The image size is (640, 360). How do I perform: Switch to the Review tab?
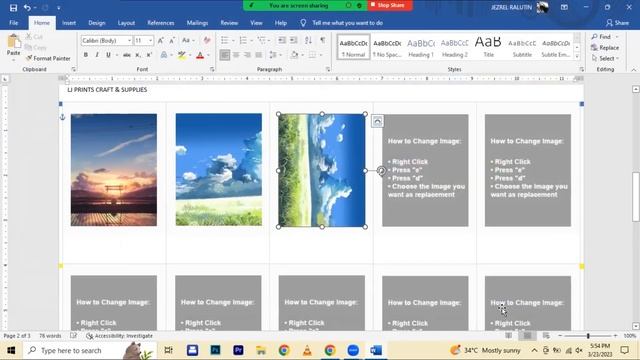pos(229,23)
